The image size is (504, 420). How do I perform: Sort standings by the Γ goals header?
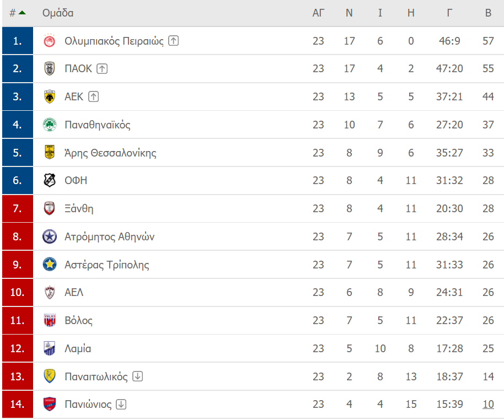449,13
